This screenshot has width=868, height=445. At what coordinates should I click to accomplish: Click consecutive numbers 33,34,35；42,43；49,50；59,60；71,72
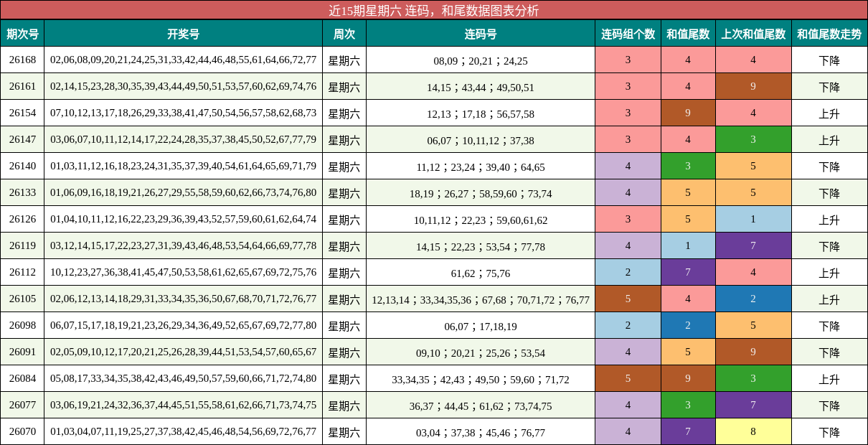pos(481,380)
